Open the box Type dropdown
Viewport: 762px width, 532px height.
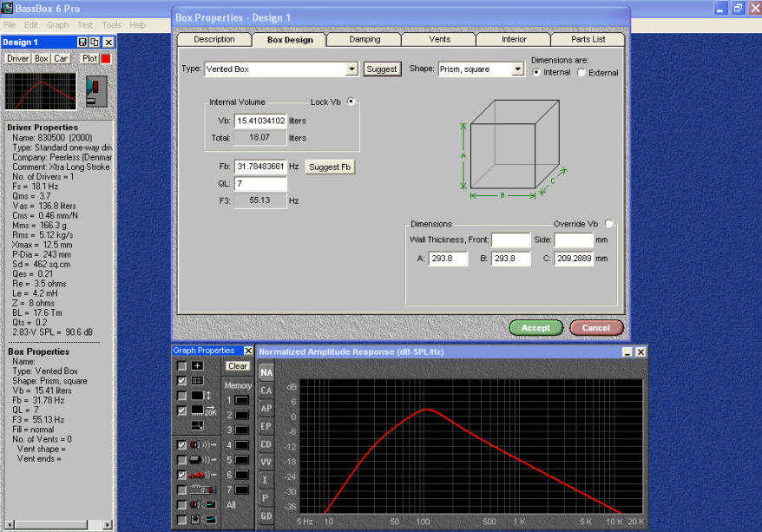click(x=351, y=69)
